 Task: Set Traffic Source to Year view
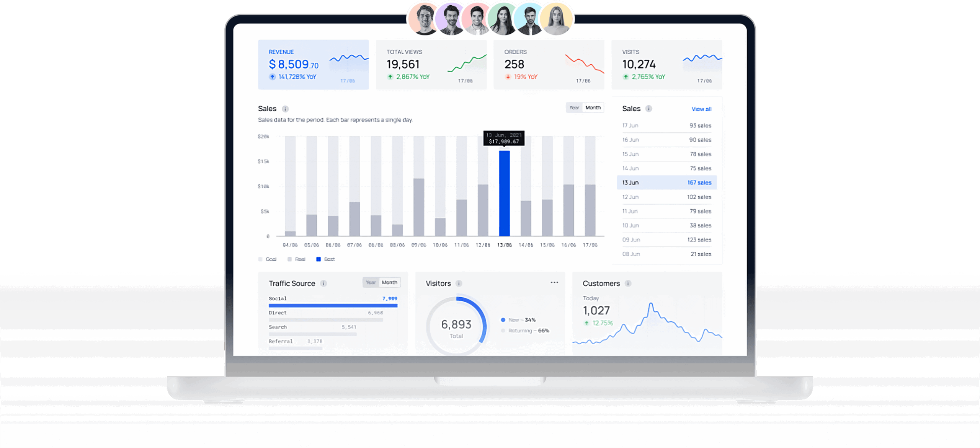[371, 283]
